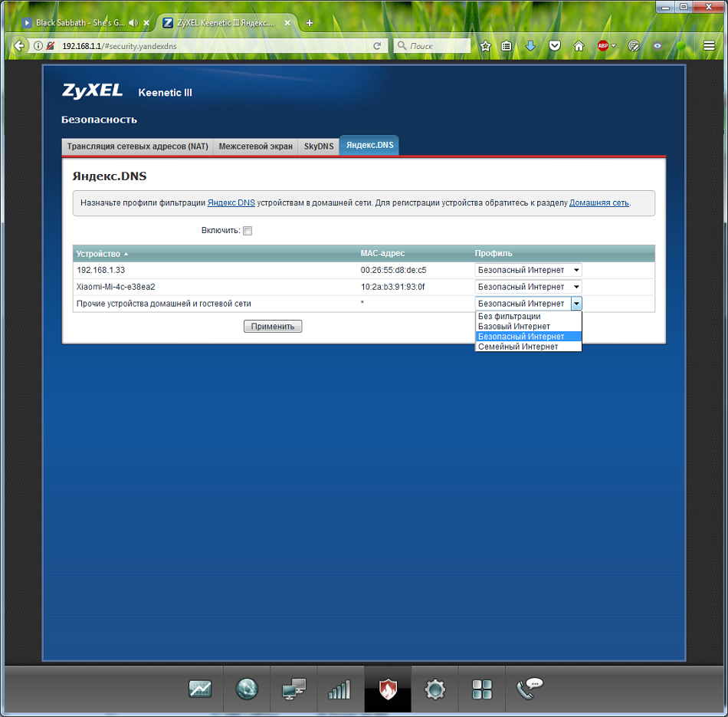
Task: Open the Internet globe icon in bottom bar
Action: click(247, 689)
